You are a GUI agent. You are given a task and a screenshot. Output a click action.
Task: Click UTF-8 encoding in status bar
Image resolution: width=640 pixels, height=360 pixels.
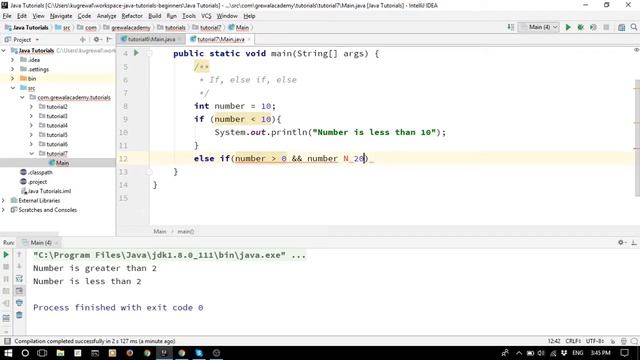[595, 341]
